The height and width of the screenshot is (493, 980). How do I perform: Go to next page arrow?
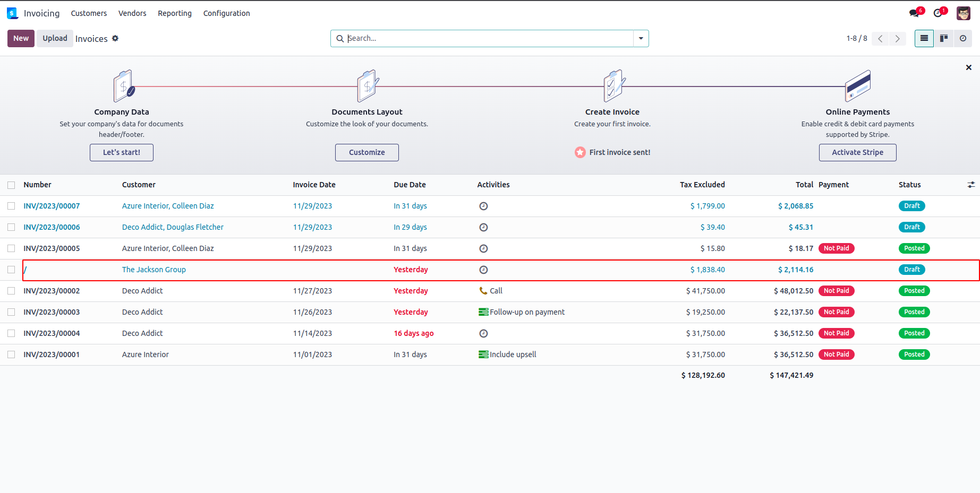tap(898, 38)
